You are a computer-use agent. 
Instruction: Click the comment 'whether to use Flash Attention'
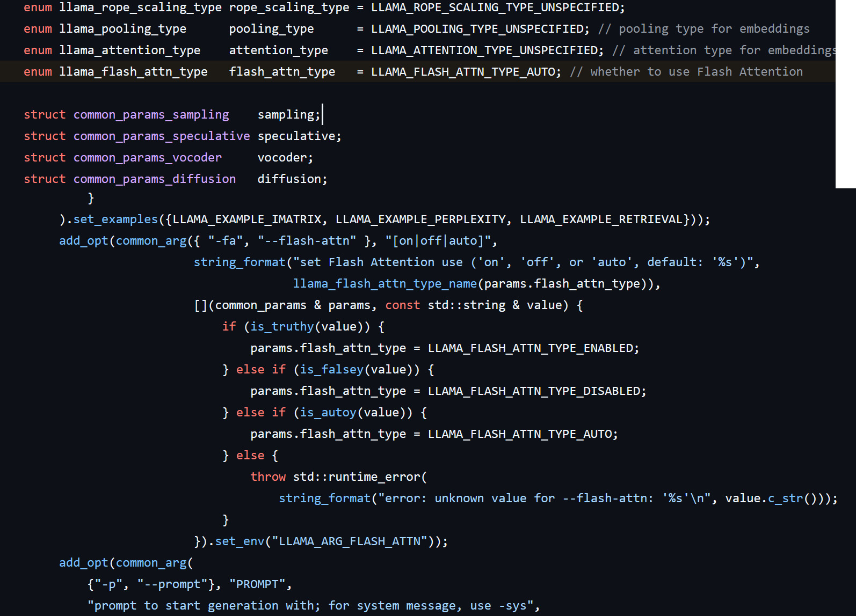click(686, 72)
